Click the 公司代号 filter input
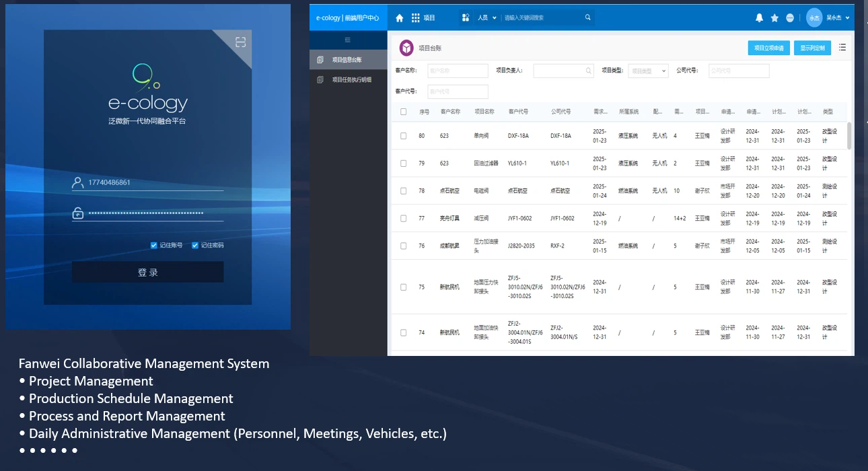868x471 pixels. pyautogui.click(x=739, y=71)
